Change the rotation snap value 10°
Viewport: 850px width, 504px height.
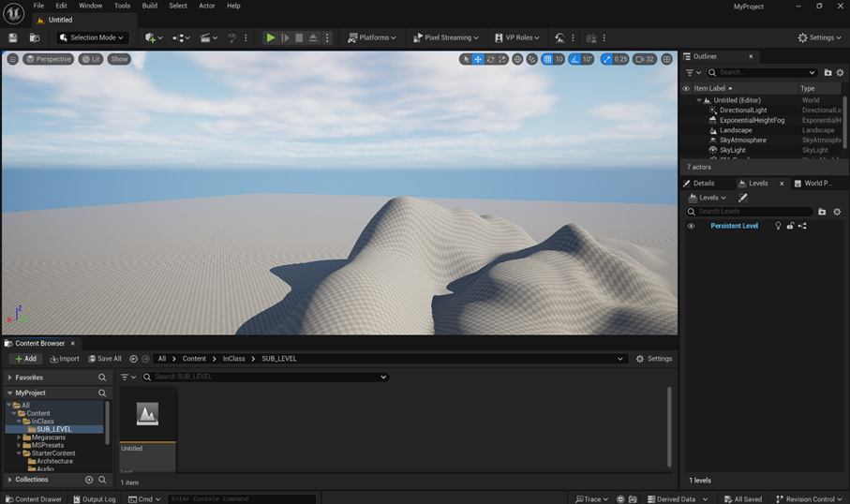tap(588, 59)
